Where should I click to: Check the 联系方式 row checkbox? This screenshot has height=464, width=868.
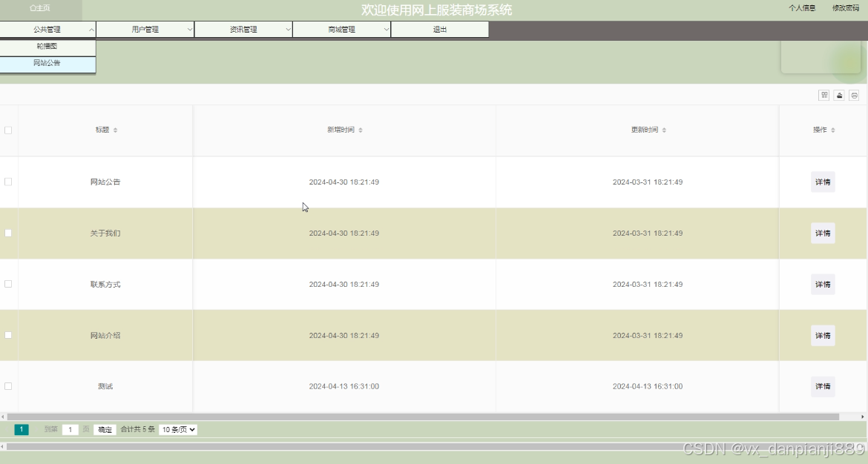click(8, 284)
